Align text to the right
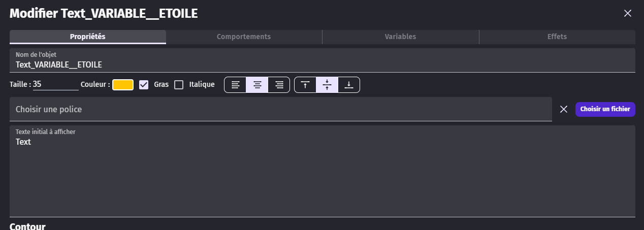Image resolution: width=644 pixels, height=230 pixels. click(279, 85)
